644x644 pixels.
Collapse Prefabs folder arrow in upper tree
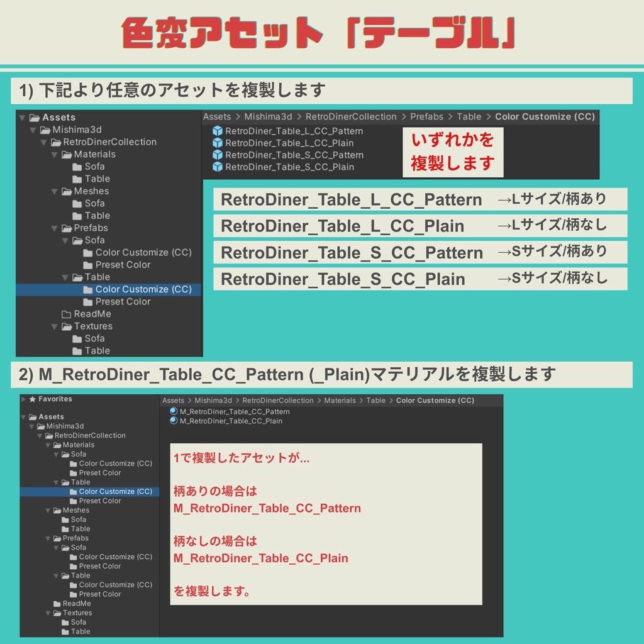click(54, 228)
